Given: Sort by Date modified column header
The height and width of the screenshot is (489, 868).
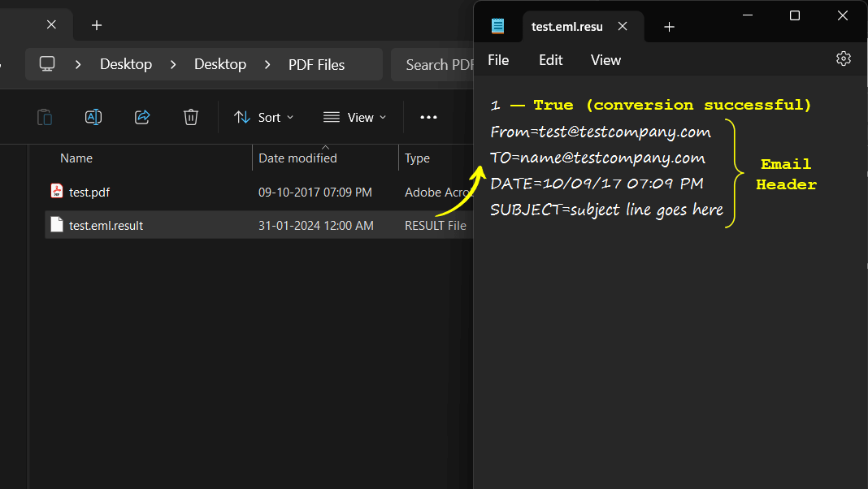Looking at the screenshot, I should [297, 158].
